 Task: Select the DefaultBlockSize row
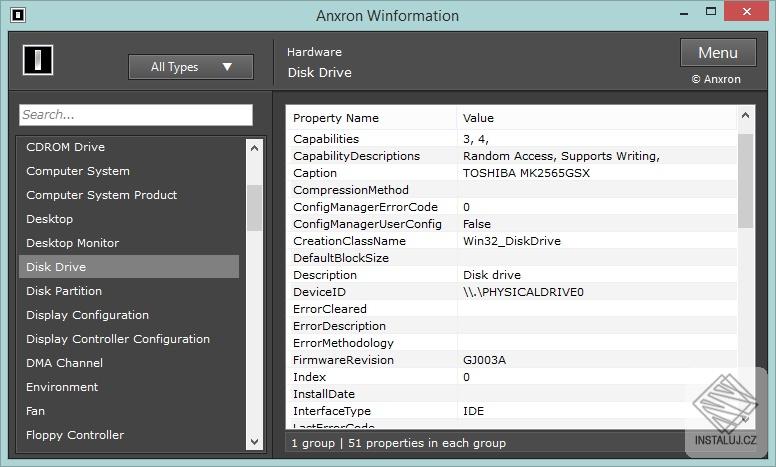pos(512,258)
